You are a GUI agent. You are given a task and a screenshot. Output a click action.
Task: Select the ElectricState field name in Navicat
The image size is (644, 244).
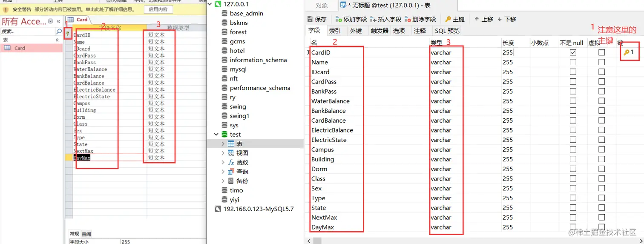coord(329,140)
